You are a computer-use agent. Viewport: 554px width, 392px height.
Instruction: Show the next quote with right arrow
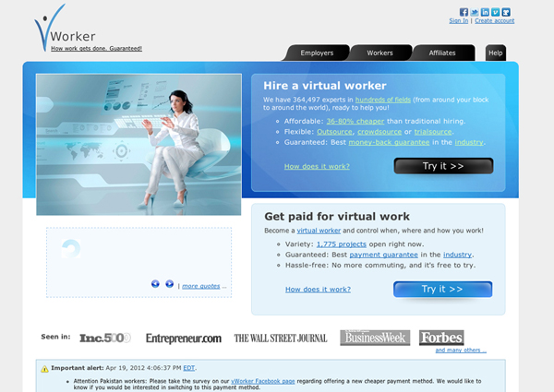(170, 284)
